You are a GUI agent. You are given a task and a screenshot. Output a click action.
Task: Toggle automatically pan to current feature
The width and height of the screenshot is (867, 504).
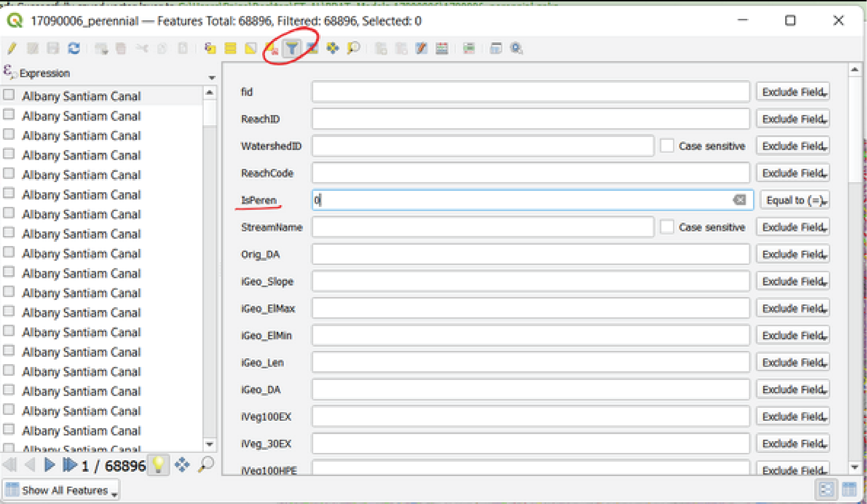(x=182, y=465)
